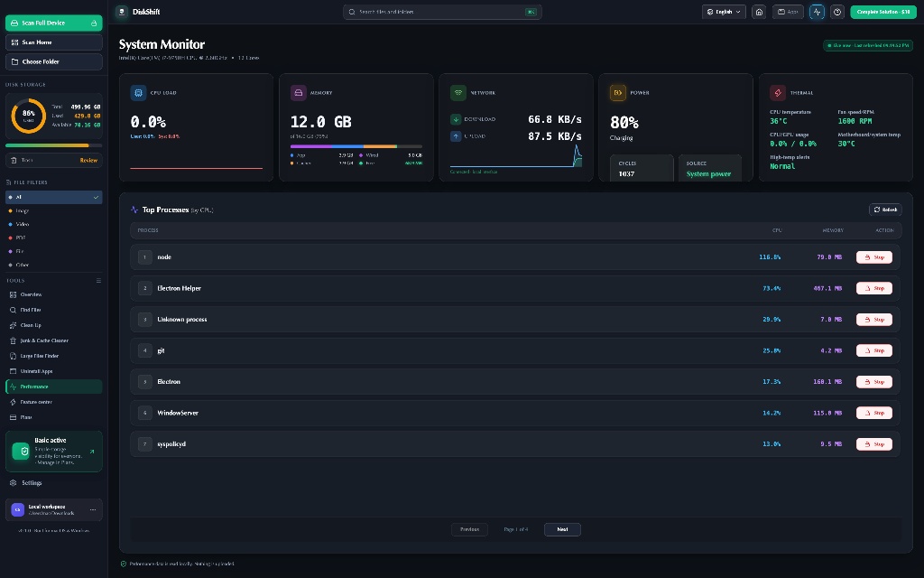
Task: Click the Power card battery icon
Action: (617, 93)
